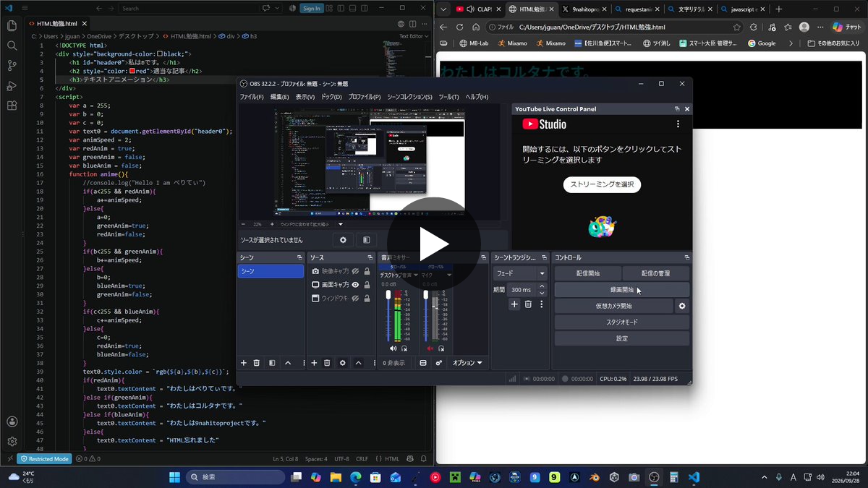Open フェード transition dropdown

521,273
